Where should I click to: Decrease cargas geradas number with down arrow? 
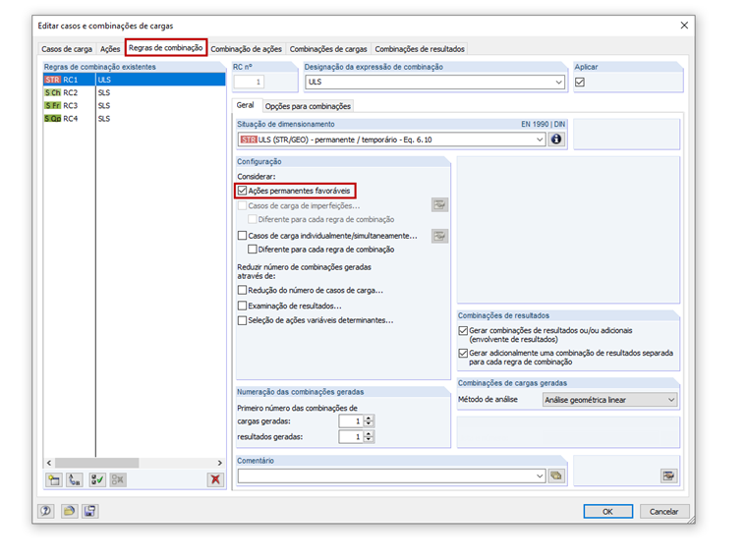coord(369,423)
